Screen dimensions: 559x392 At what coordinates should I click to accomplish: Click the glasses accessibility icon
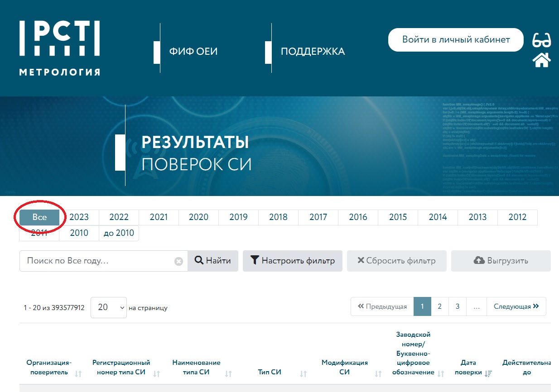(x=541, y=40)
